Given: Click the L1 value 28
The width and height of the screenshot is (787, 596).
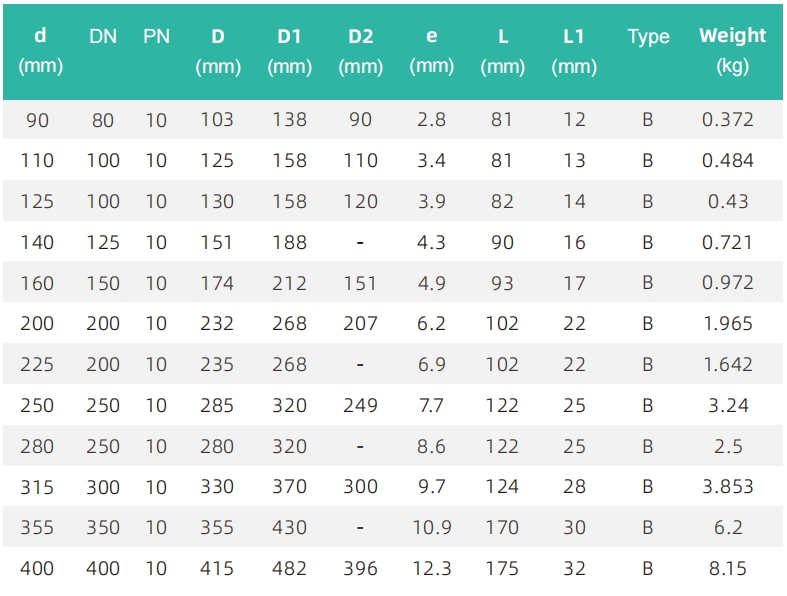Looking at the screenshot, I should [574, 486].
